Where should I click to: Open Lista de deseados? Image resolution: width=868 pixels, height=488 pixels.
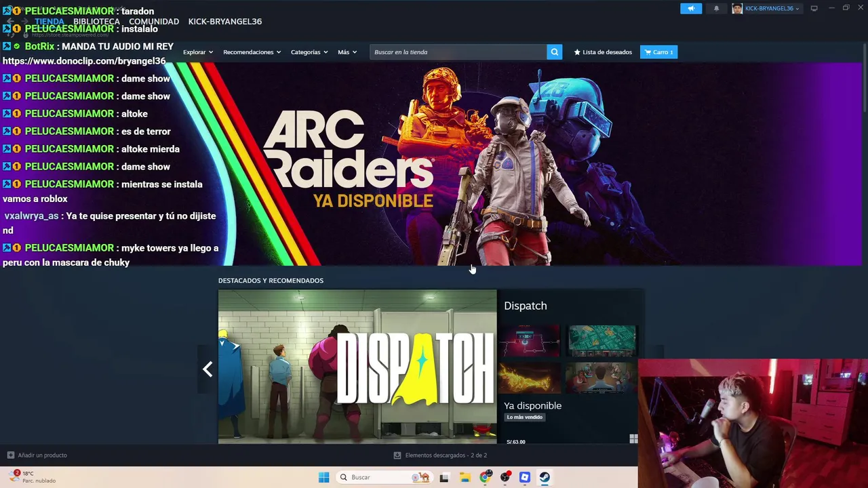click(603, 52)
